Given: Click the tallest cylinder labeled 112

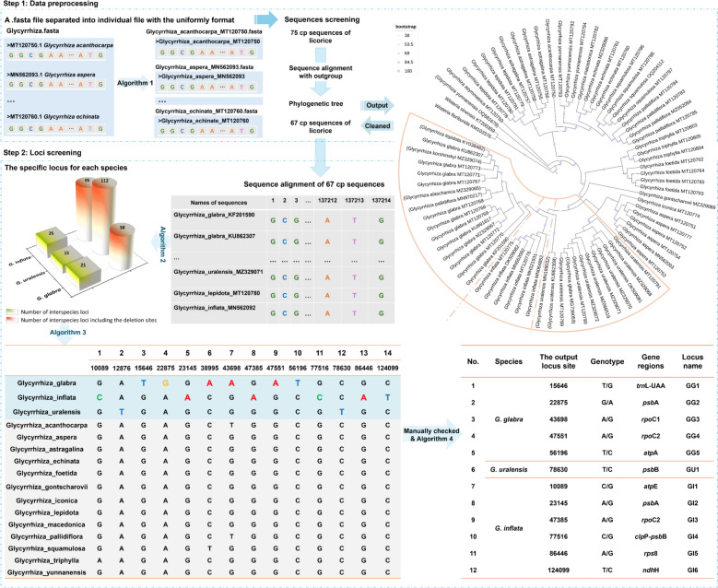Looking at the screenshot, I should (104, 216).
